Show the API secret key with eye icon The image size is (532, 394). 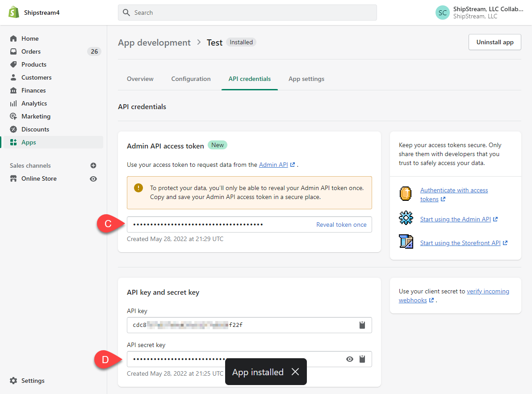point(350,359)
